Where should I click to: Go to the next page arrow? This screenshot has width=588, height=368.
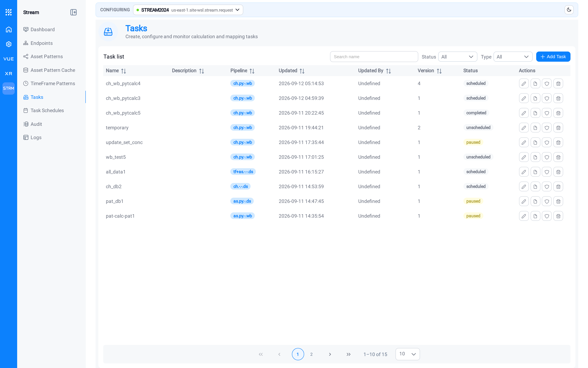tap(330, 354)
